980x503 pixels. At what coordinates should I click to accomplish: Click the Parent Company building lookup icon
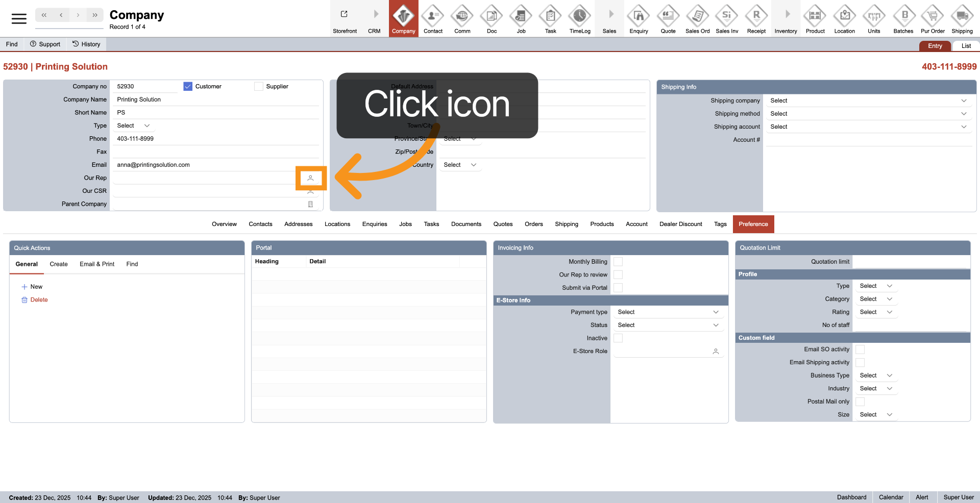310,204
